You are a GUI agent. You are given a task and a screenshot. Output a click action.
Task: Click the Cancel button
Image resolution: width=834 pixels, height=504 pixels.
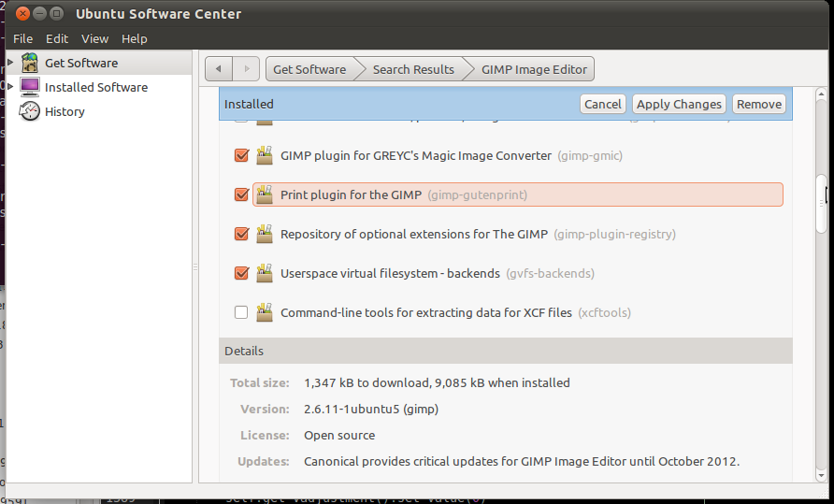[x=602, y=104]
